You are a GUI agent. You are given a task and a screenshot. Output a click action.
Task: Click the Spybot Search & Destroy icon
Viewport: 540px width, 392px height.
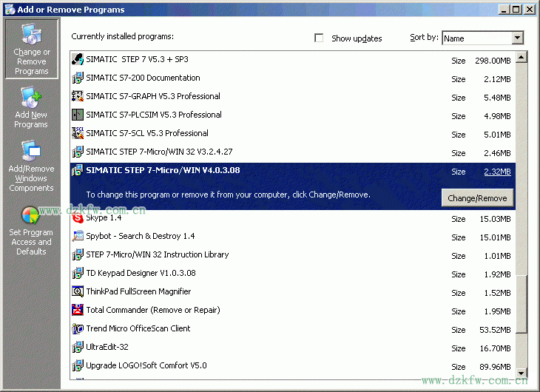(78, 236)
